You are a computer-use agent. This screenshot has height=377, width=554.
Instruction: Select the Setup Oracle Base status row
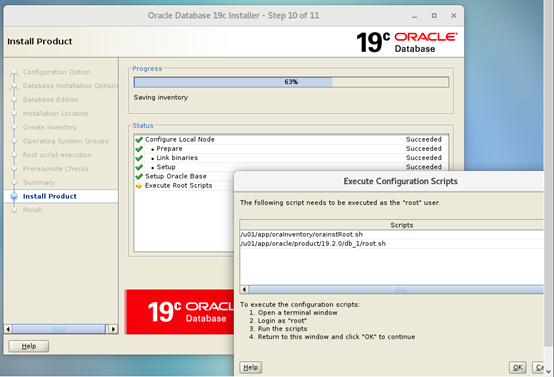[x=184, y=176]
